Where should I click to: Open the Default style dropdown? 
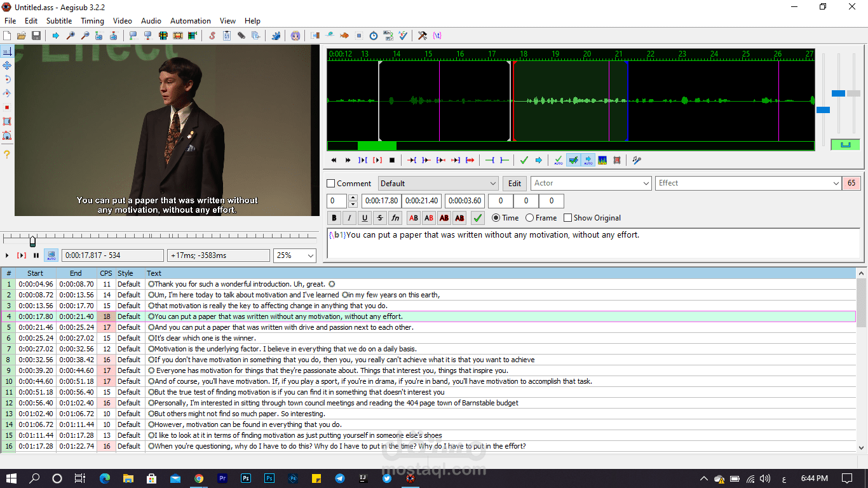[x=438, y=184]
